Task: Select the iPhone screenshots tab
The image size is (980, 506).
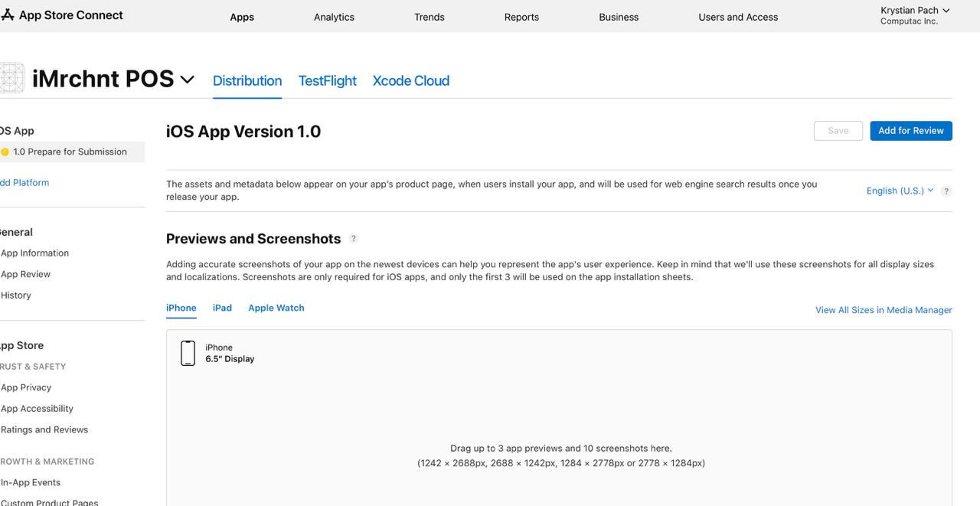Action: tap(181, 308)
